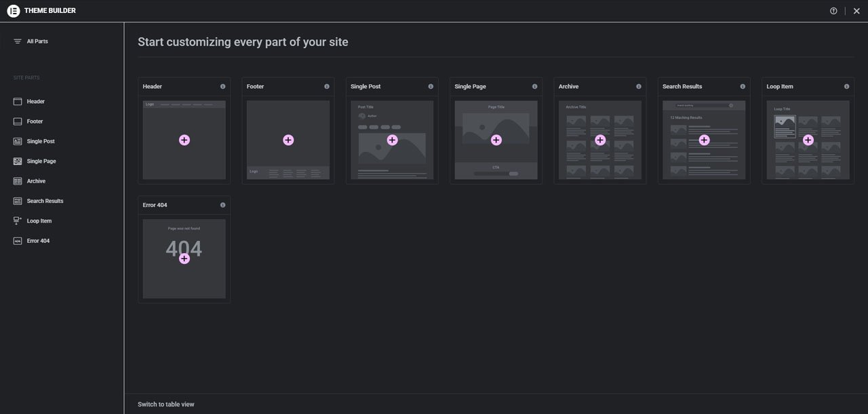This screenshot has width=868, height=414.
Task: Select Archive in the sidebar
Action: [x=36, y=181]
